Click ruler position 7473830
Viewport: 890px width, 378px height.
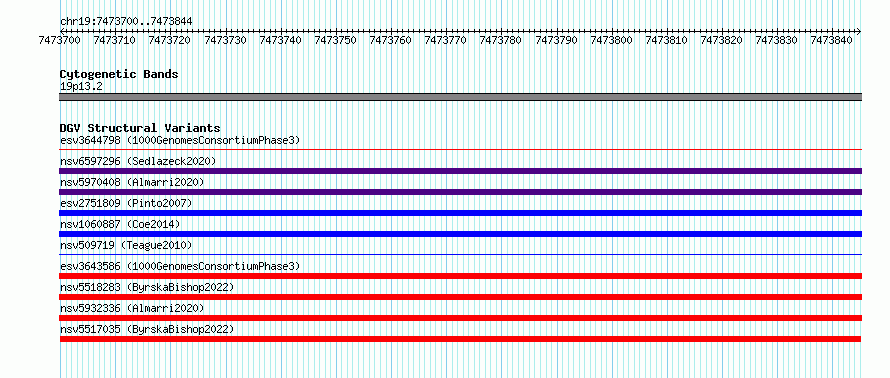click(x=776, y=40)
